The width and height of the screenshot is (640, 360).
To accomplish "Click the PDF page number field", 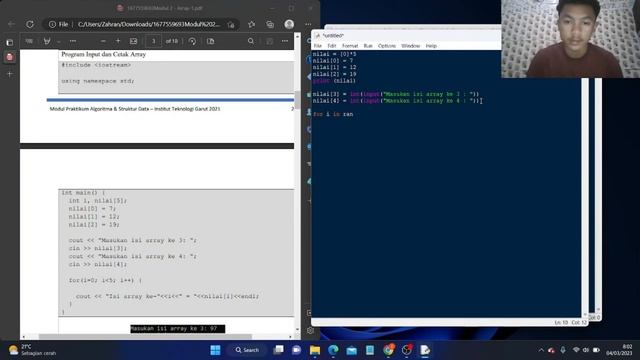I will point(153,41).
